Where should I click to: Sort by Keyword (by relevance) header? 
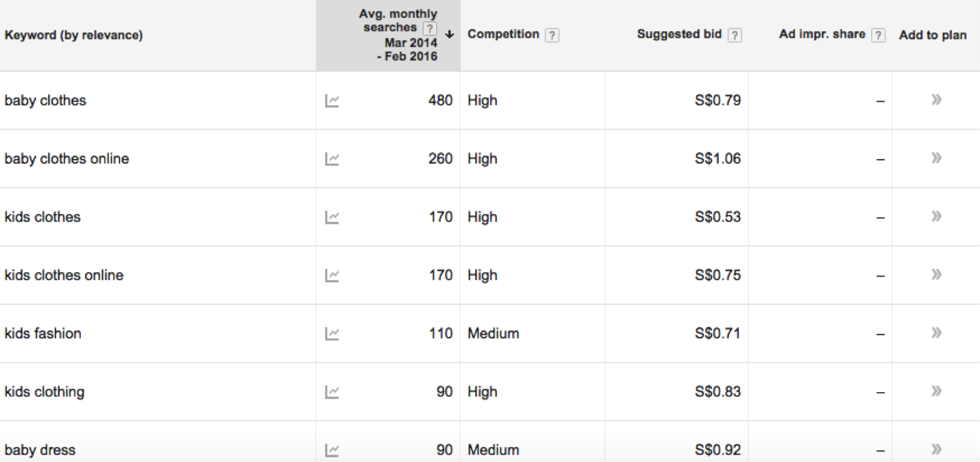tap(74, 35)
